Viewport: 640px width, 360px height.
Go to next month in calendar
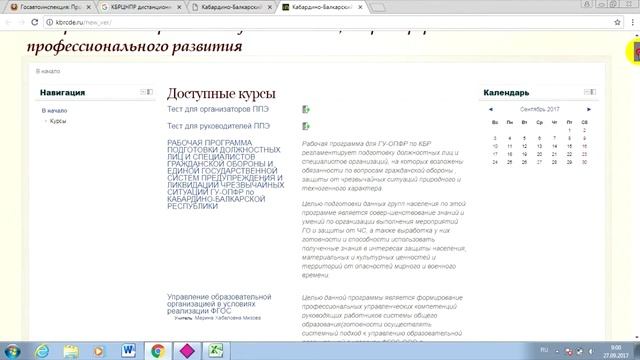coord(589,109)
